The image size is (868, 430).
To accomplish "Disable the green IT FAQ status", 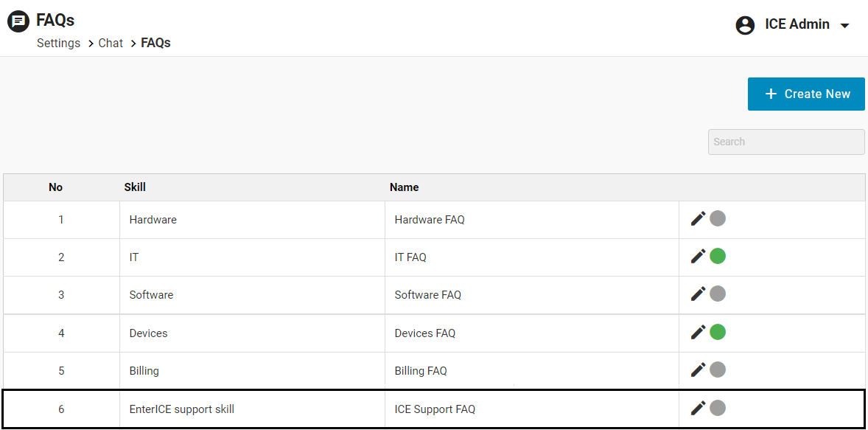I will coord(718,256).
